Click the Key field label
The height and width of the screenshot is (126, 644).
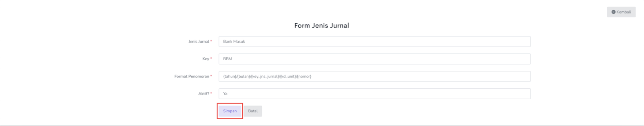pyautogui.click(x=205, y=59)
